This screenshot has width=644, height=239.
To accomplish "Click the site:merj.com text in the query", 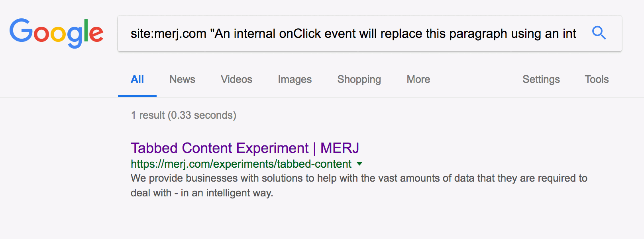I will (x=168, y=34).
